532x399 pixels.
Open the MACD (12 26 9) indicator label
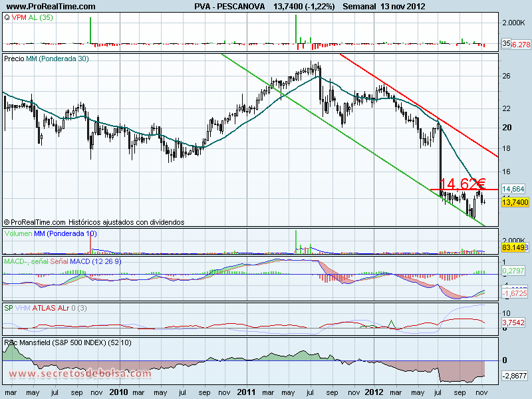click(x=63, y=261)
